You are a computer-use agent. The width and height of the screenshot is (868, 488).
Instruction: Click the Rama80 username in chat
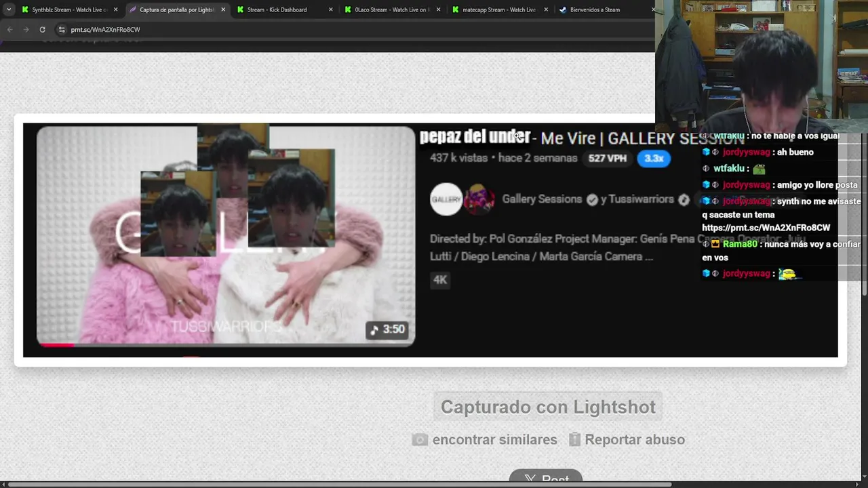[740, 244]
